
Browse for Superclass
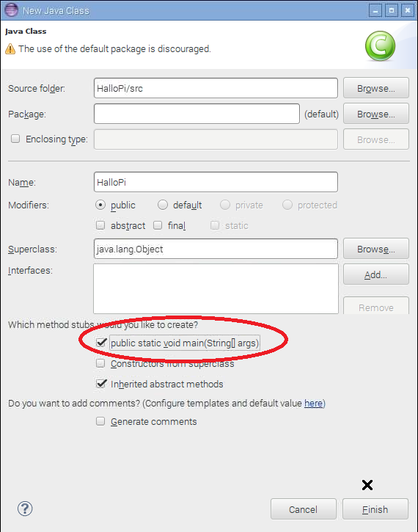(376, 249)
